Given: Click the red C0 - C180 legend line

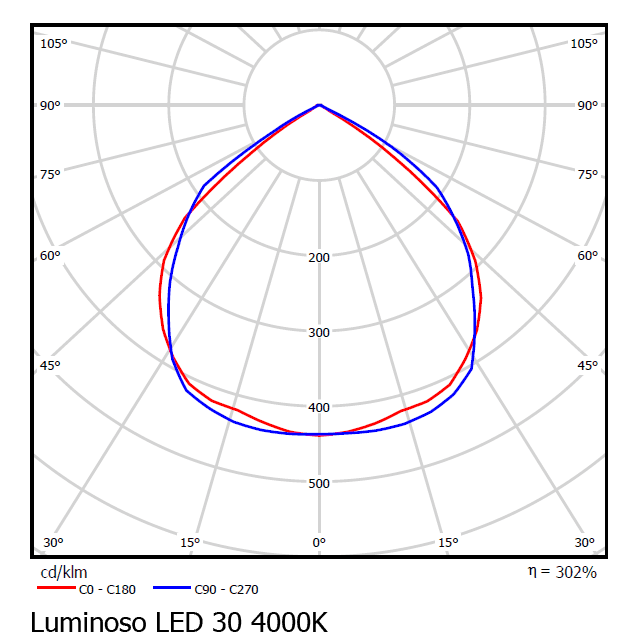Looking at the screenshot, I should pos(57,589).
